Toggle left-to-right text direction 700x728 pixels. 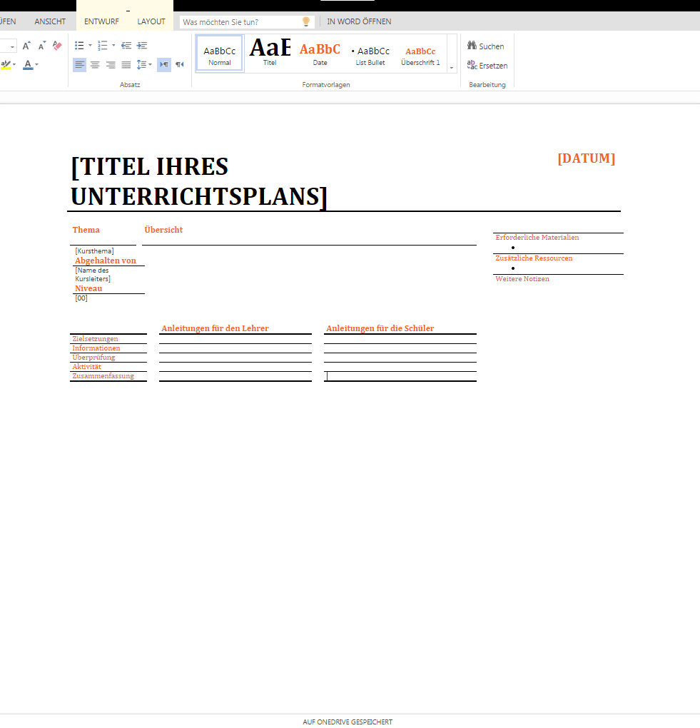click(164, 64)
